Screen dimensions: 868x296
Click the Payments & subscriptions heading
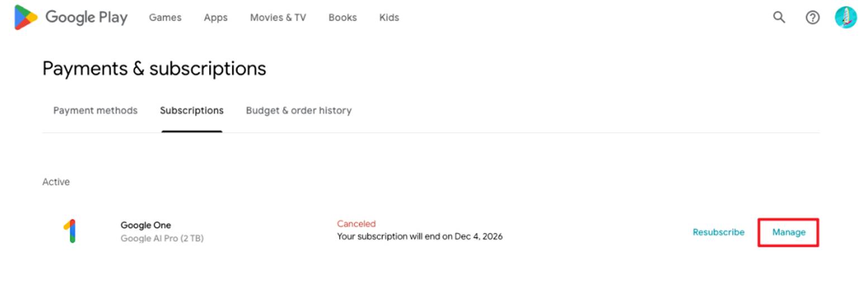[x=154, y=69]
